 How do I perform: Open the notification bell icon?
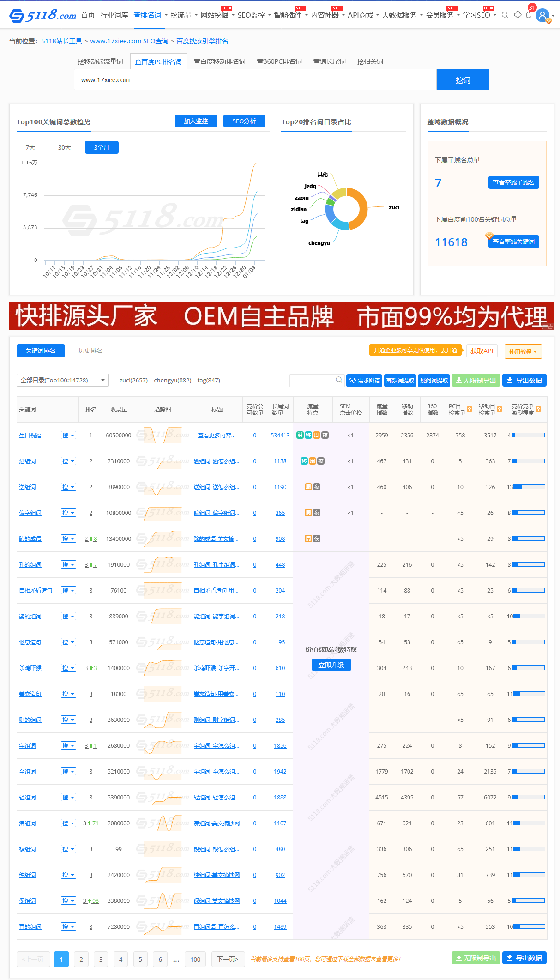point(528,15)
